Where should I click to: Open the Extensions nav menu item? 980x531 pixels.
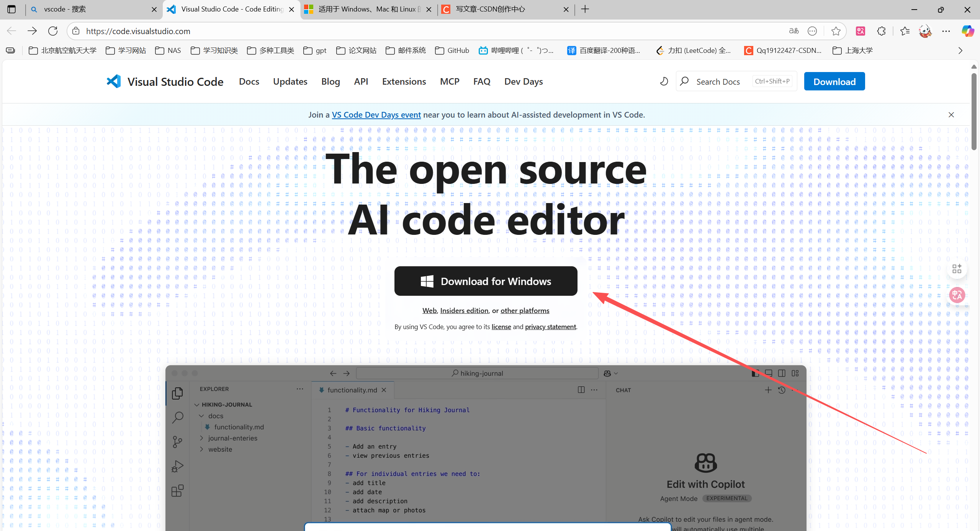click(404, 81)
